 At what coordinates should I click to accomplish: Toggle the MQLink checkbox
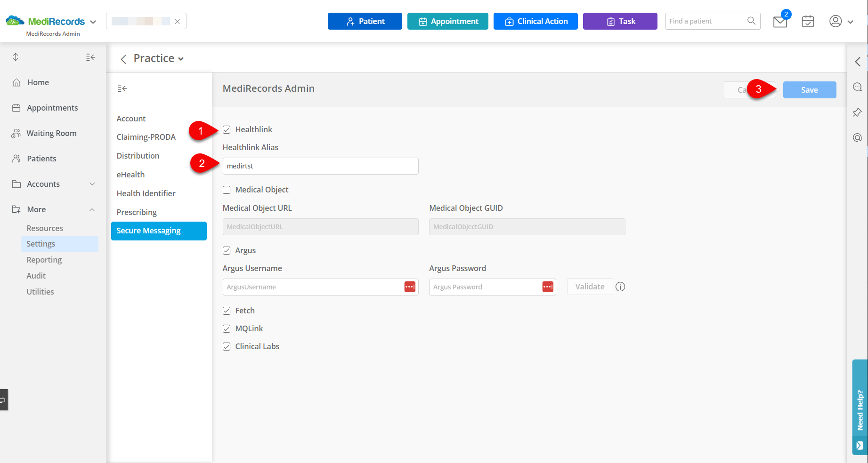click(x=227, y=328)
